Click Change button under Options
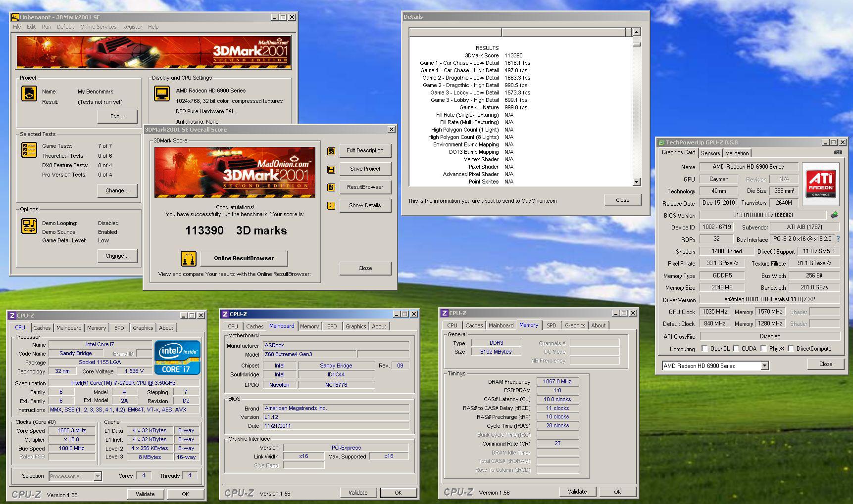Image resolution: width=853 pixels, height=504 pixels. 117,256
